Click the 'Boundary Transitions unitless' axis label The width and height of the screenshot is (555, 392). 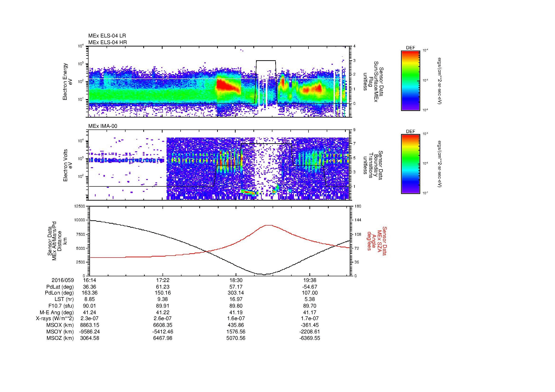pos(373,166)
